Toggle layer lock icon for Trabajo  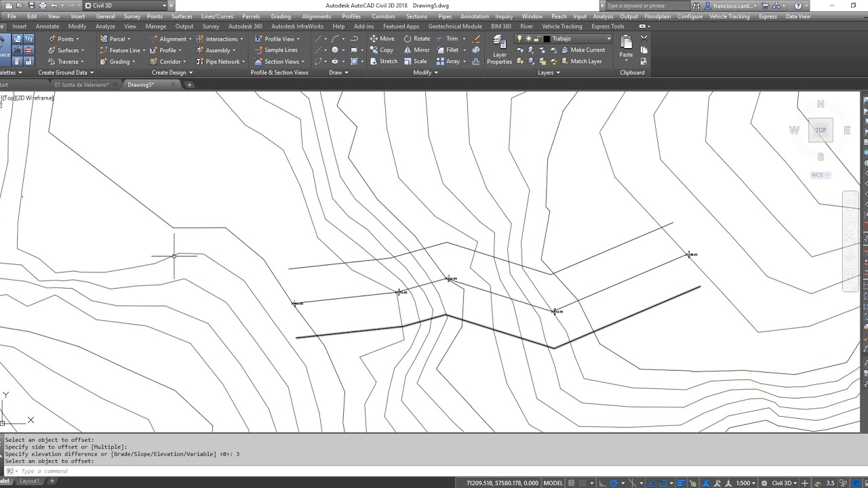[x=536, y=39]
